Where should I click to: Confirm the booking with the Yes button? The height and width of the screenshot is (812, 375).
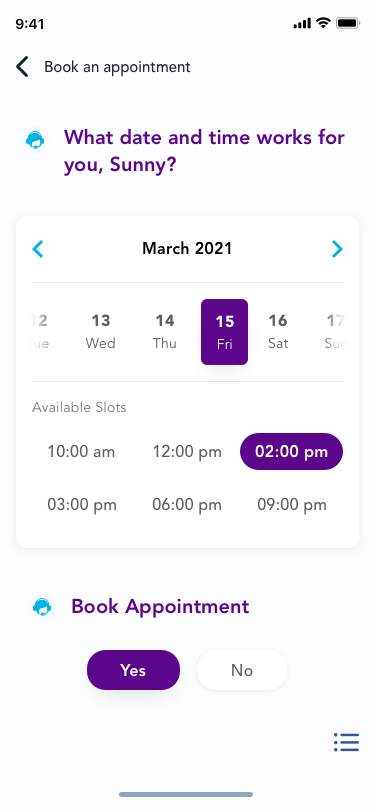coord(133,670)
